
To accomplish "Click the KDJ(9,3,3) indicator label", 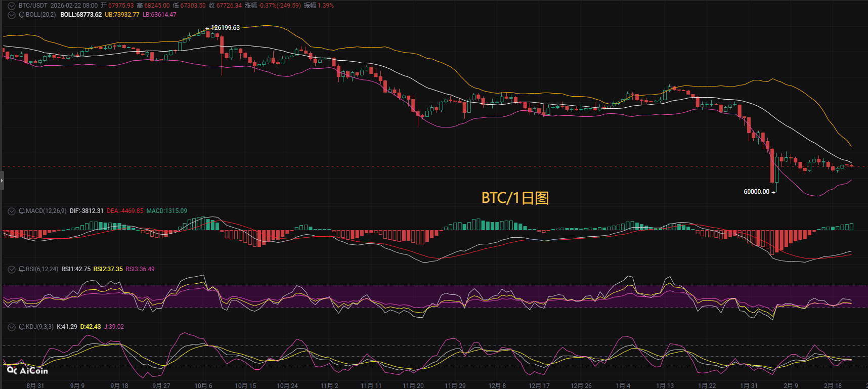I will (39, 327).
